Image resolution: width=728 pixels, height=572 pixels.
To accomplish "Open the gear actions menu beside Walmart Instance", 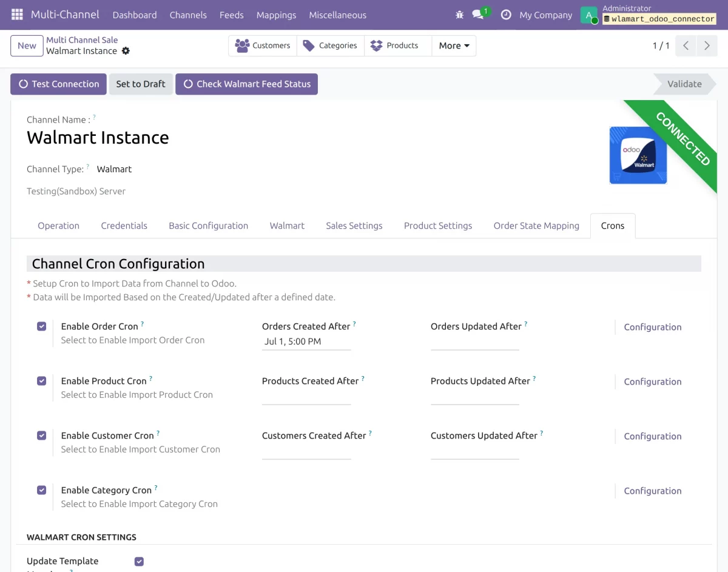I will pyautogui.click(x=126, y=51).
